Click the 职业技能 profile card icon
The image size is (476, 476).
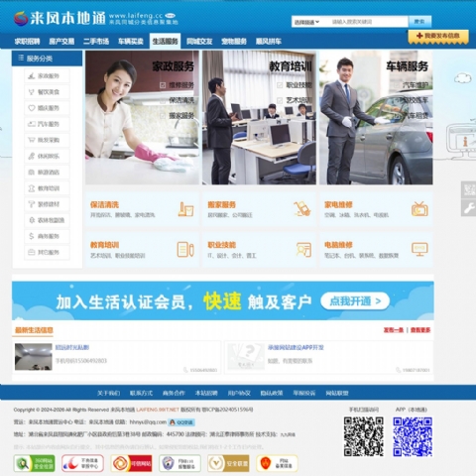[x=303, y=250]
